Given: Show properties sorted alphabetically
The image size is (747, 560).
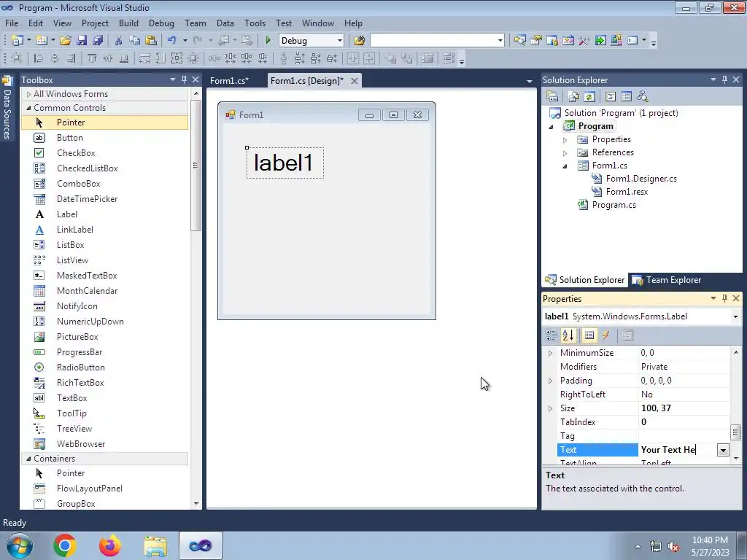Looking at the screenshot, I should click(568, 335).
